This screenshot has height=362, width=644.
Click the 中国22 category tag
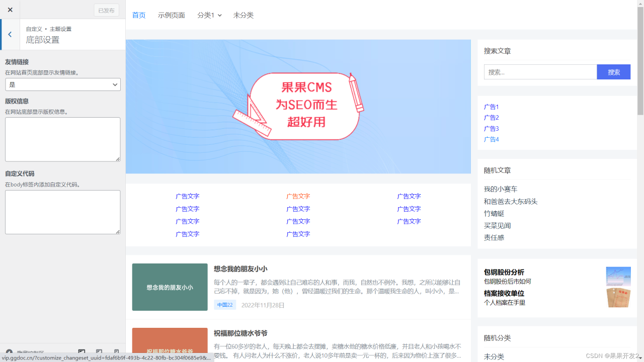point(224,305)
